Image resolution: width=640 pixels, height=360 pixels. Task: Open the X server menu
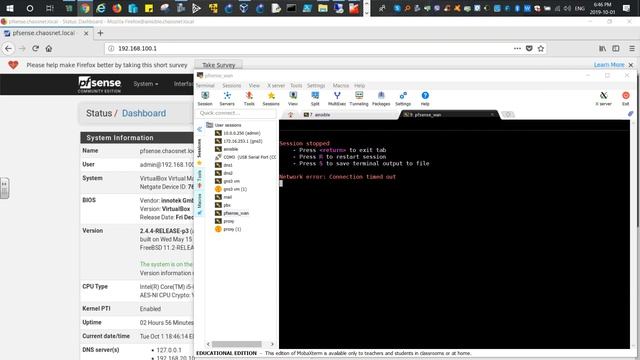pyautogui.click(x=276, y=85)
